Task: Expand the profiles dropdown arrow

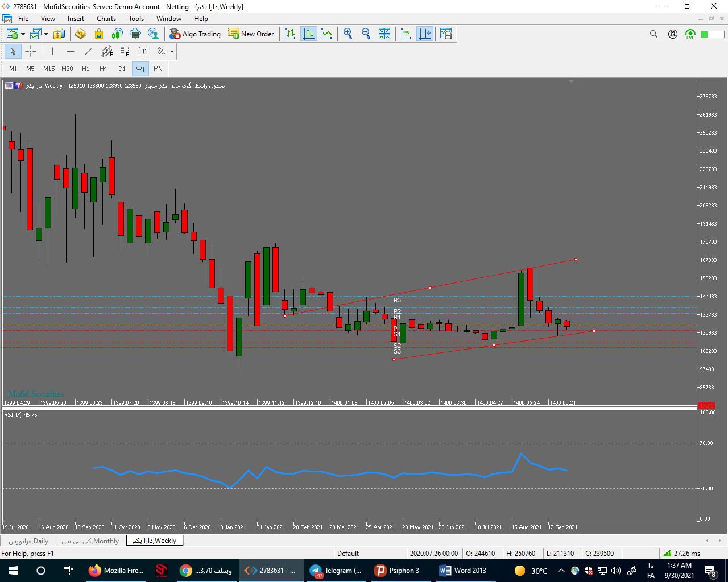Action: point(46,34)
